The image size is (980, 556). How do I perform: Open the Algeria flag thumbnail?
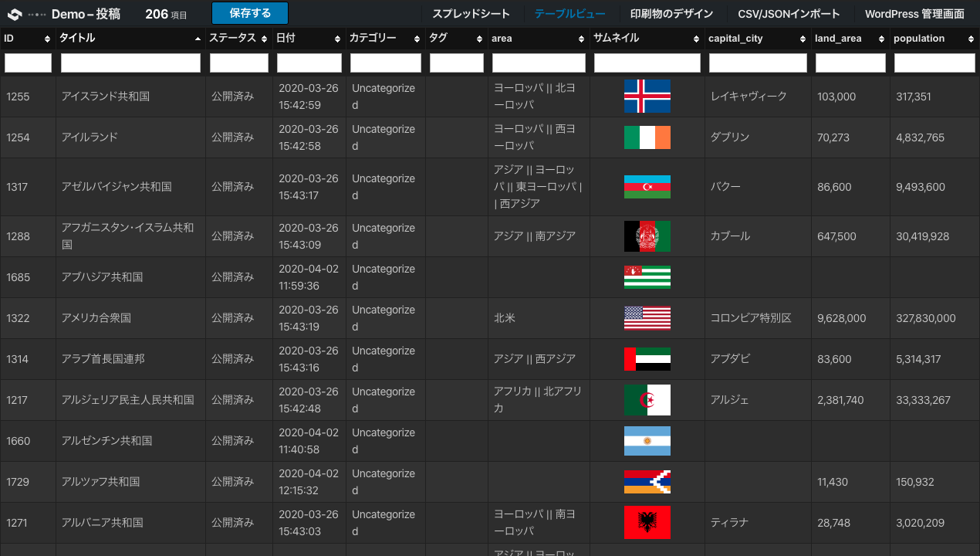(647, 400)
